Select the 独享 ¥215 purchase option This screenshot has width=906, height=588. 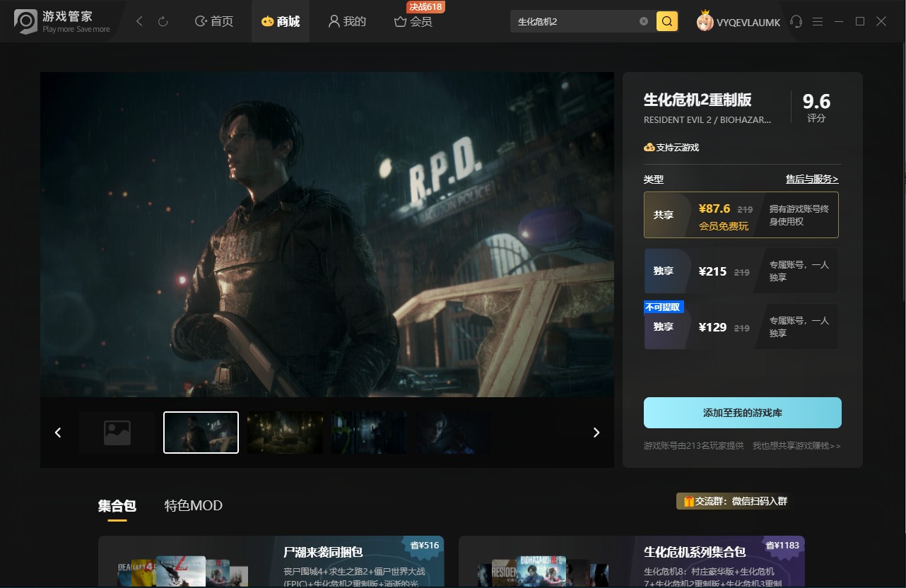pos(741,271)
